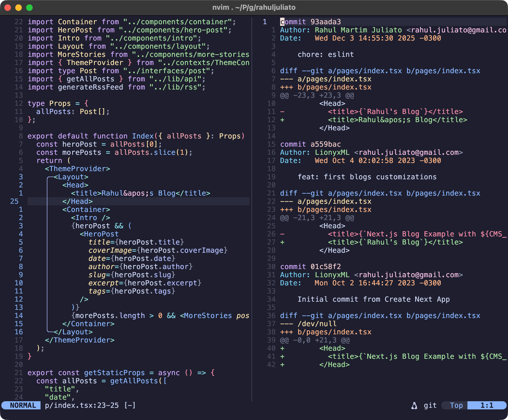Click the Linux penguin icon in statusline
Viewport: 508px width, 420px height.
pos(414,406)
